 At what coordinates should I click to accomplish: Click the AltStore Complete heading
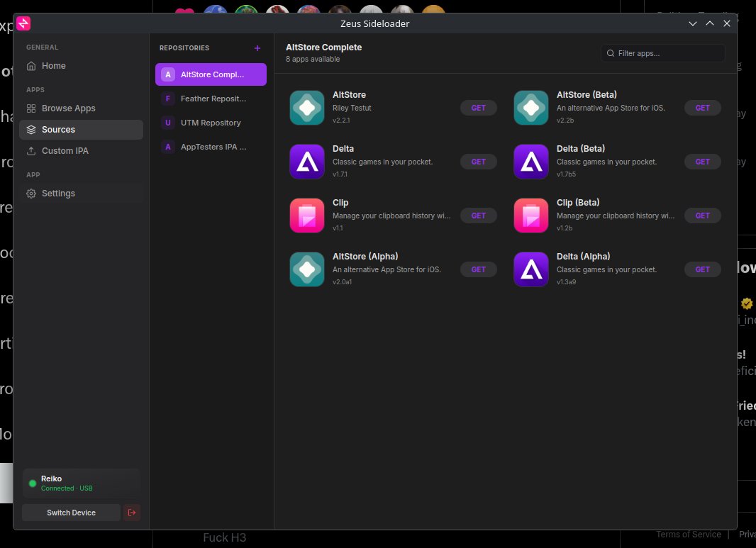(x=323, y=47)
